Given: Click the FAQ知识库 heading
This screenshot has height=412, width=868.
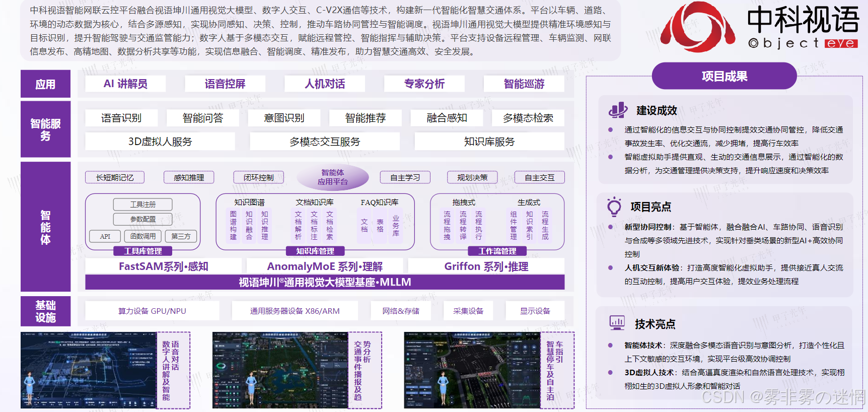Looking at the screenshot, I should pos(380,202).
